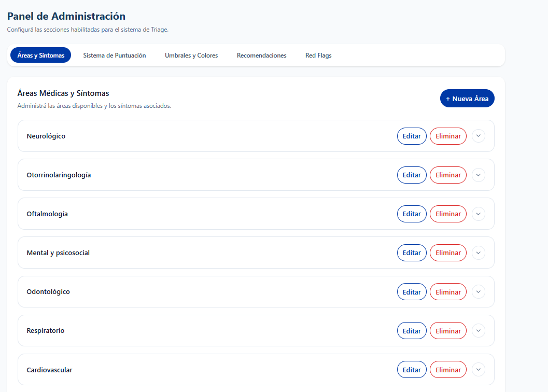The image size is (548, 392).
Task: Expand the Mental y psicosocial chevron
Action: point(479,253)
